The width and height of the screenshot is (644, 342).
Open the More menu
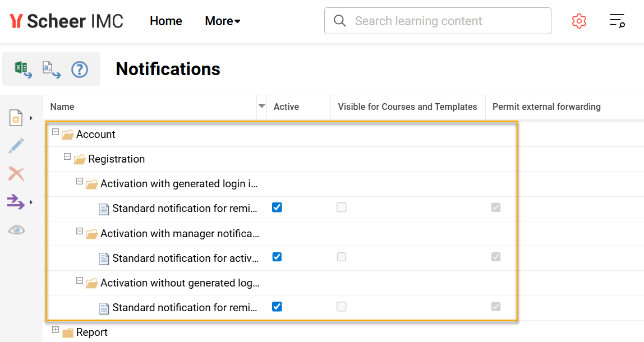[x=222, y=21]
